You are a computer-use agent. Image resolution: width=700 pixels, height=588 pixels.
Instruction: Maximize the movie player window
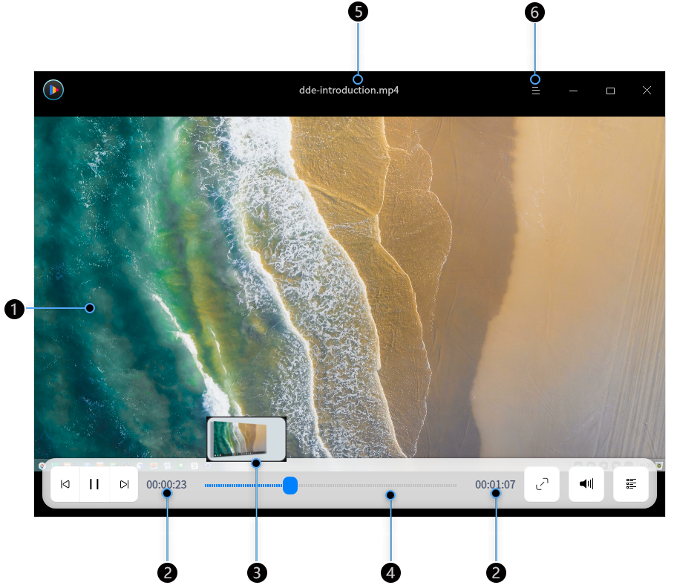point(610,91)
